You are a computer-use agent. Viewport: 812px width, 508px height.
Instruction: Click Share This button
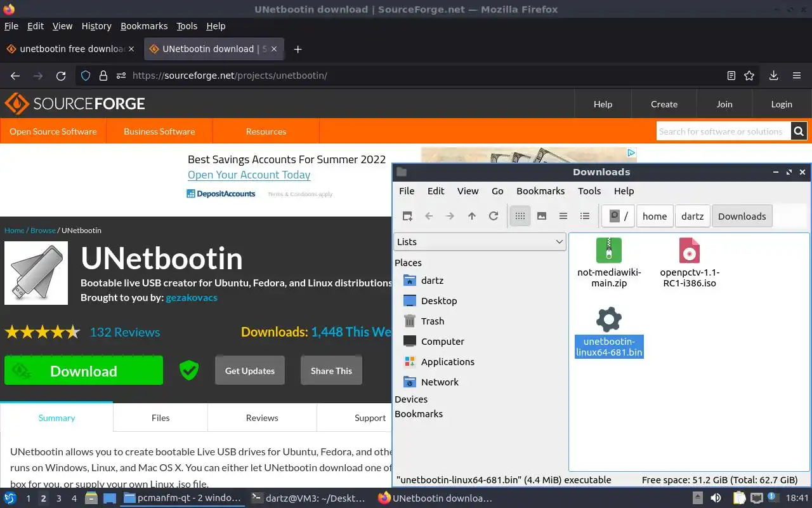[331, 371]
